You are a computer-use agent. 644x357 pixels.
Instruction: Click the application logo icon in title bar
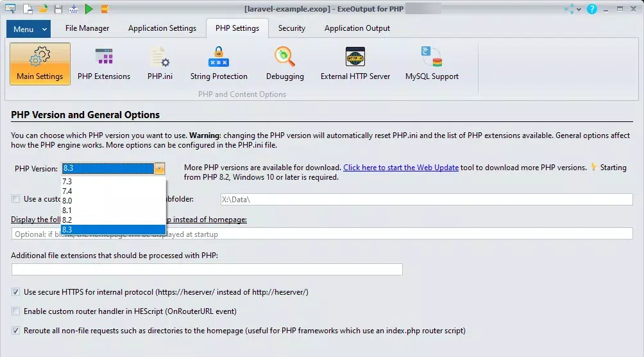[10, 8]
